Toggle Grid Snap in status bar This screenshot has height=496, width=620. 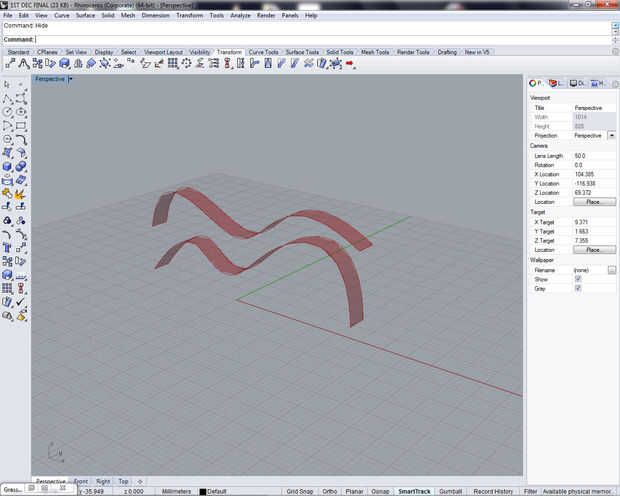(x=299, y=491)
